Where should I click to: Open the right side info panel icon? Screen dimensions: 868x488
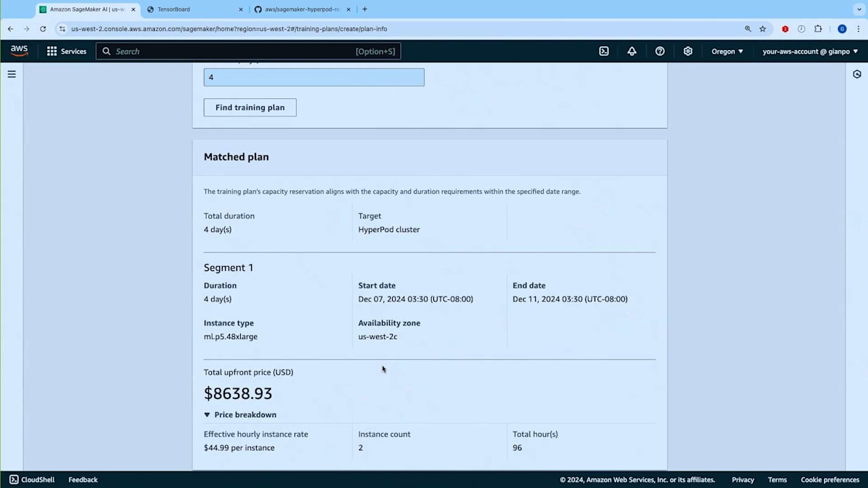pos(857,74)
